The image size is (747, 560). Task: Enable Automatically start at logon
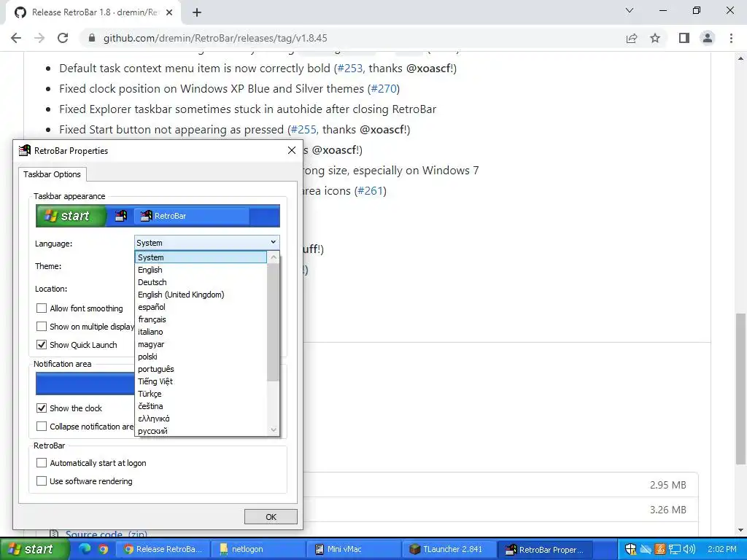(x=42, y=463)
